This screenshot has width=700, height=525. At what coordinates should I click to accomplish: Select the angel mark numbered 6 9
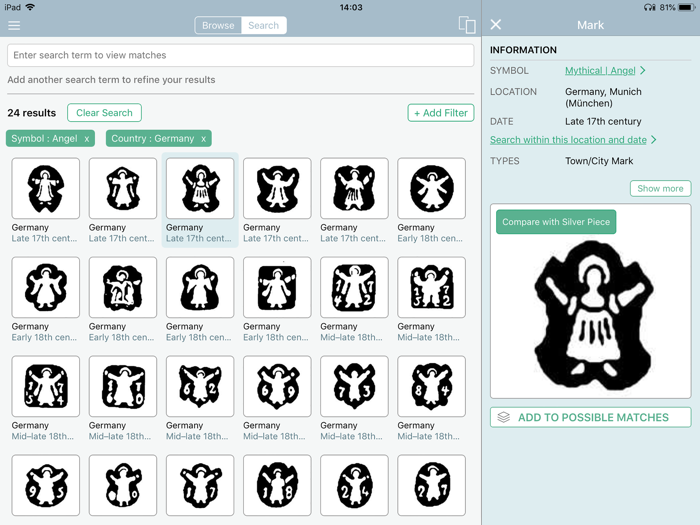click(277, 387)
